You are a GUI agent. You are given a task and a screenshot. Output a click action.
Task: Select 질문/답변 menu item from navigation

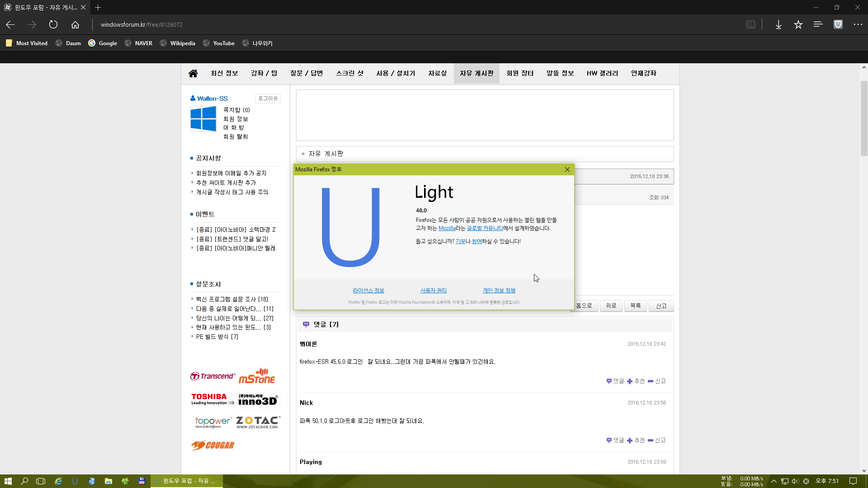pos(307,73)
